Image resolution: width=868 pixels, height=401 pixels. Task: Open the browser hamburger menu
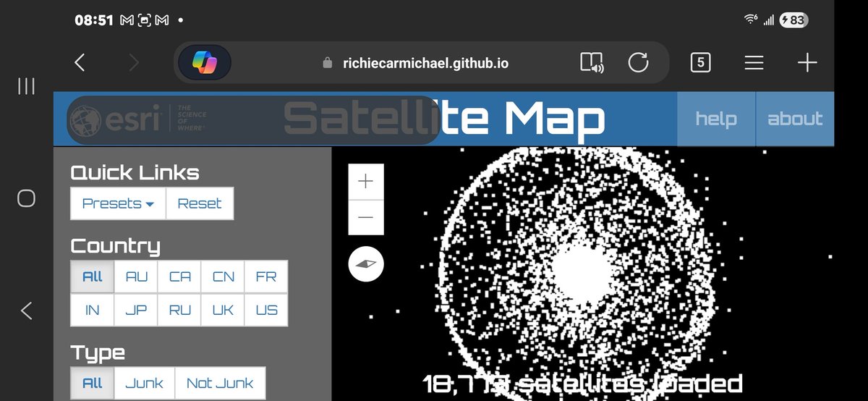[754, 63]
